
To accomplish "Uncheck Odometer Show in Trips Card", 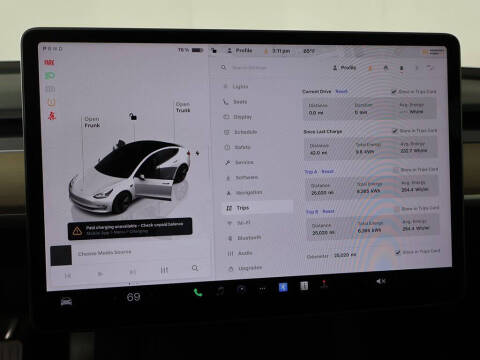I will pos(398,252).
